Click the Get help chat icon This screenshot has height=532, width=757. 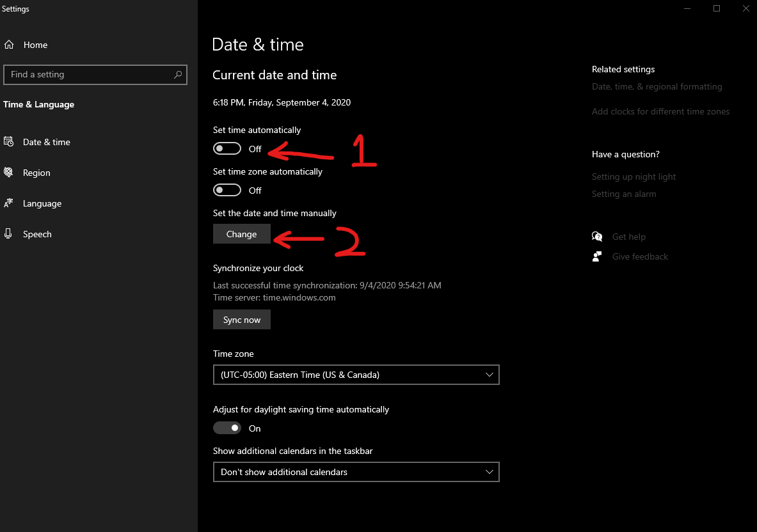597,237
